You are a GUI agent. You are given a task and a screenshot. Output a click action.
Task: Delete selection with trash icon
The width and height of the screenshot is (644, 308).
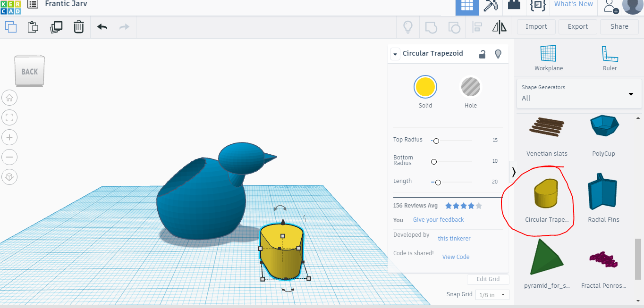tap(78, 27)
